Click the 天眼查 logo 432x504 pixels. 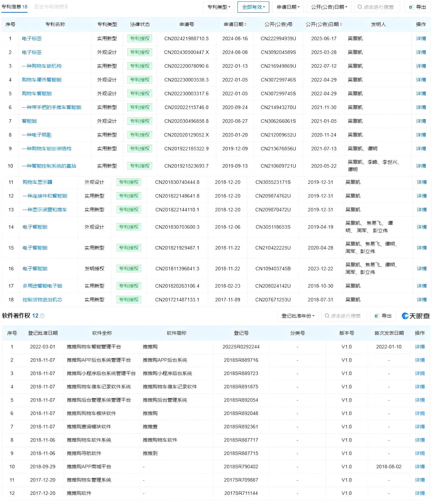(415, 316)
